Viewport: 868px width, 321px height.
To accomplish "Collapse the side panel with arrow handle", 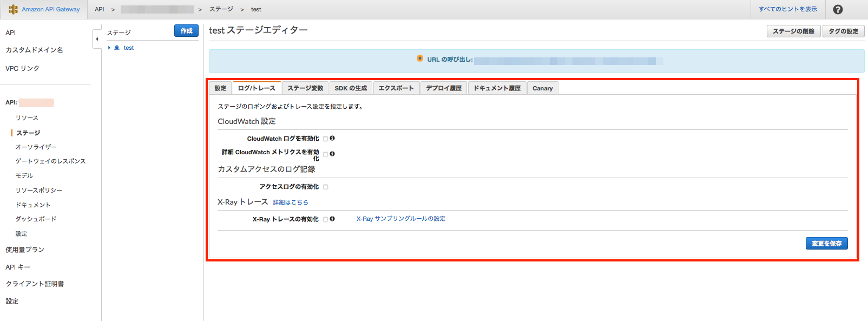I will tap(97, 39).
